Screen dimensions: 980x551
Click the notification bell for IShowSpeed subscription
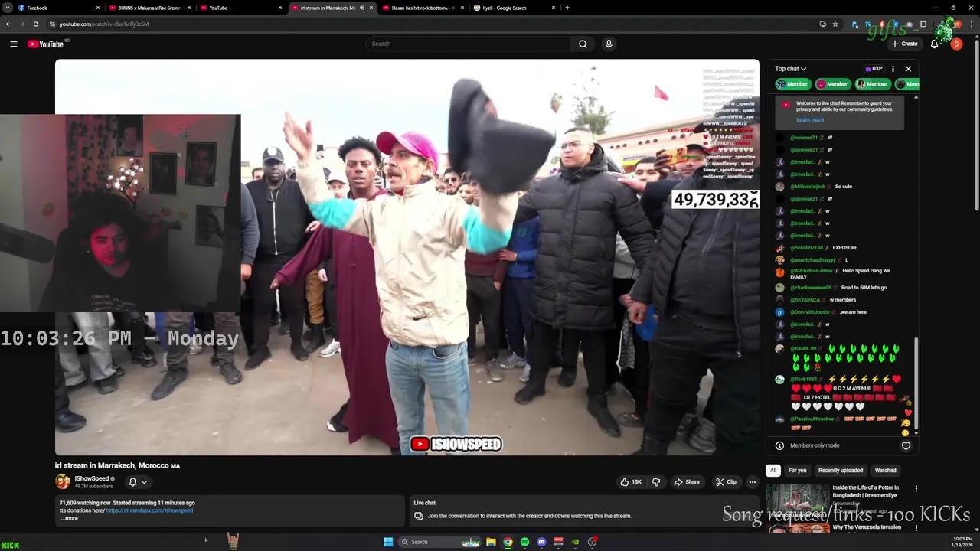tap(132, 482)
